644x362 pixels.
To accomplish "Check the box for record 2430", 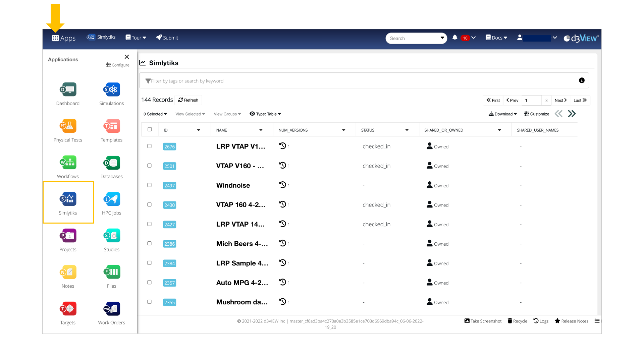I will click(150, 204).
